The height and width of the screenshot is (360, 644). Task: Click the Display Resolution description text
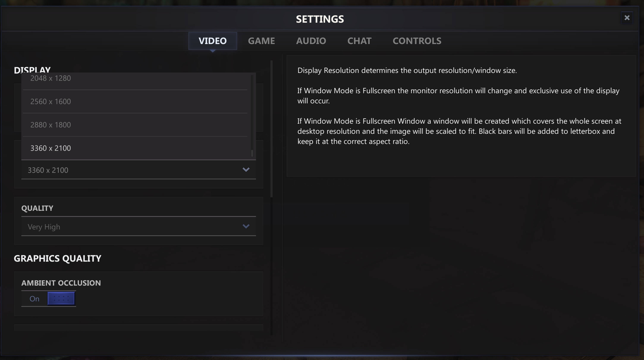click(407, 70)
